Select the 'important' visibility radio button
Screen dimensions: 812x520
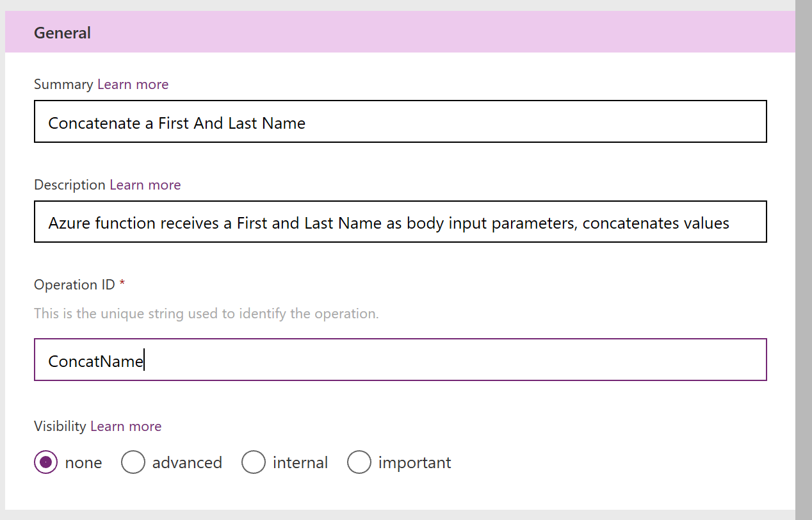tap(359, 462)
